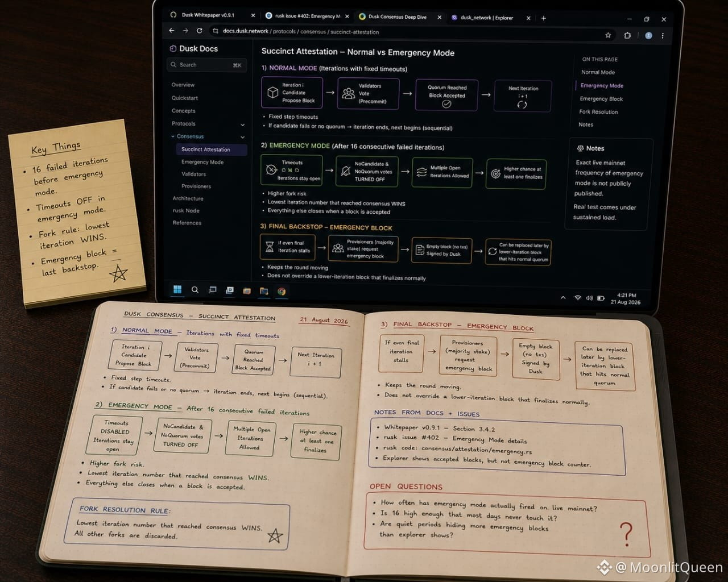Switch to Dusk Whitepaper v0.9.1 tab
The height and width of the screenshot is (582, 728).
pyautogui.click(x=210, y=15)
